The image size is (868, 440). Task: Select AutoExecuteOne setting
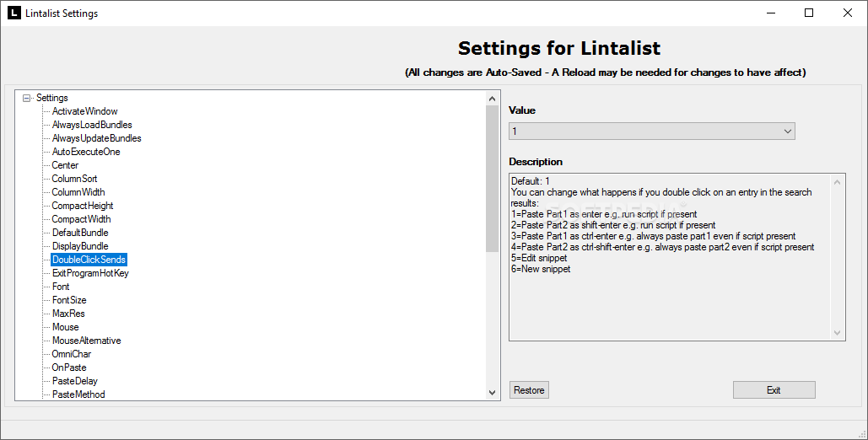coord(86,152)
